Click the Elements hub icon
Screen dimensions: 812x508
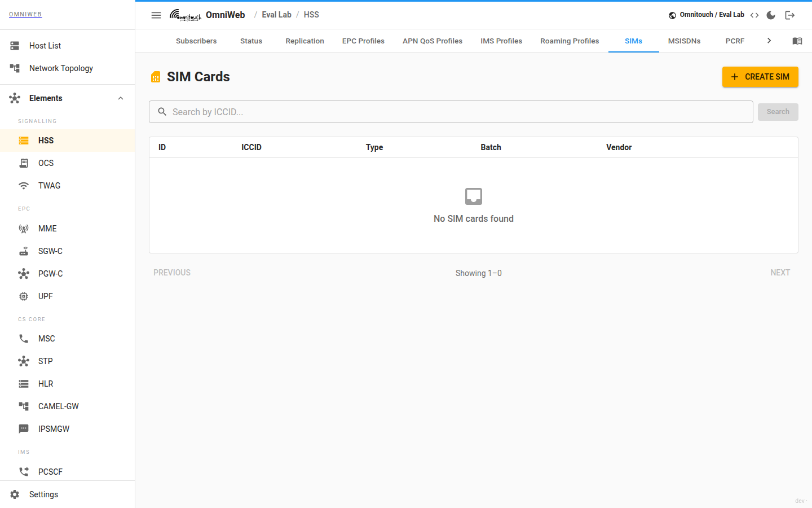click(x=15, y=98)
